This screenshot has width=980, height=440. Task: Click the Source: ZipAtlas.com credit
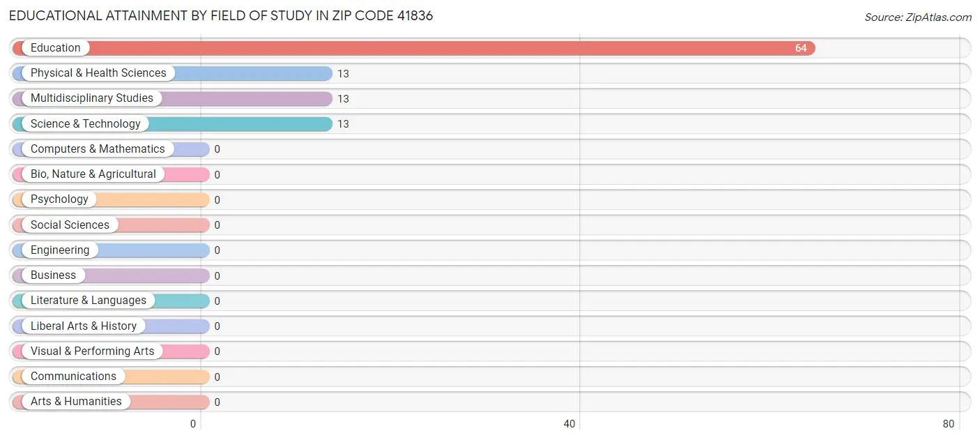918,17
